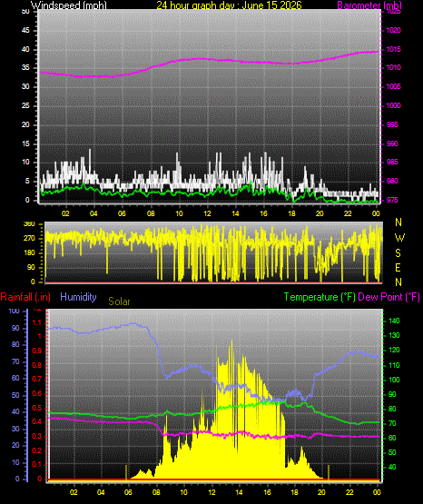Click the 0.2 rainfall axis value

point(37,450)
